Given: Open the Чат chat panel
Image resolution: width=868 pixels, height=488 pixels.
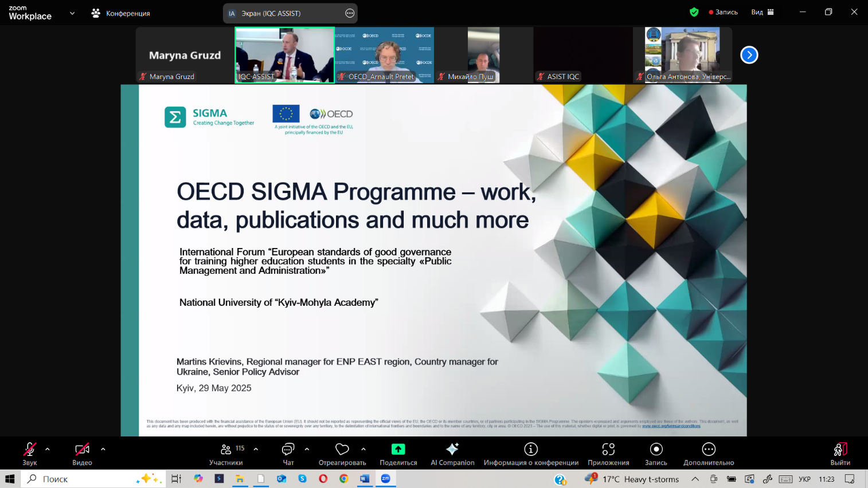Looking at the screenshot, I should pos(288,454).
